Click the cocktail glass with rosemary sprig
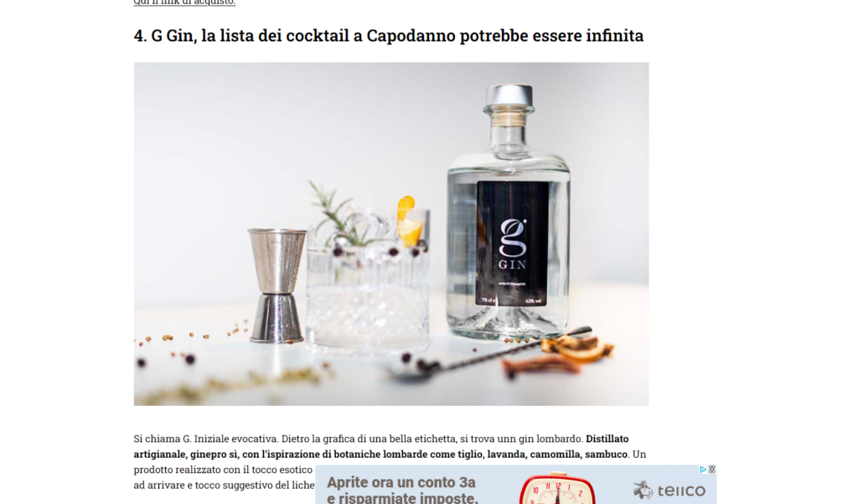The width and height of the screenshot is (858, 504). pyautogui.click(x=368, y=279)
